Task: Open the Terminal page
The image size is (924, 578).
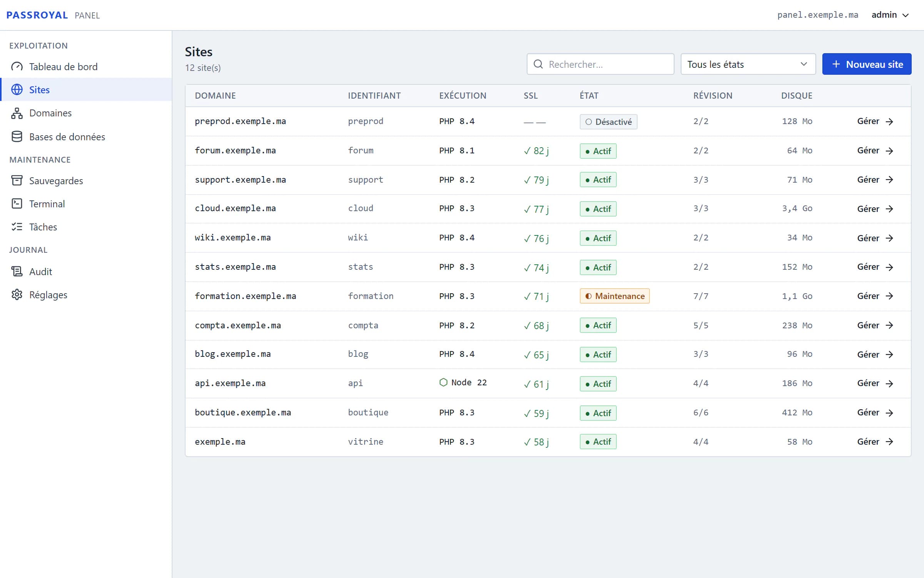Action: [x=86, y=204]
